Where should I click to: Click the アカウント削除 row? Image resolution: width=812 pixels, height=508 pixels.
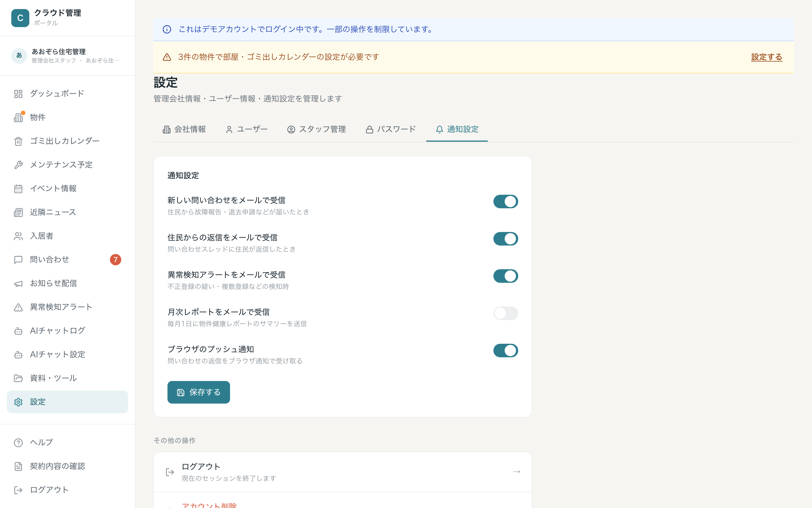coord(343,501)
